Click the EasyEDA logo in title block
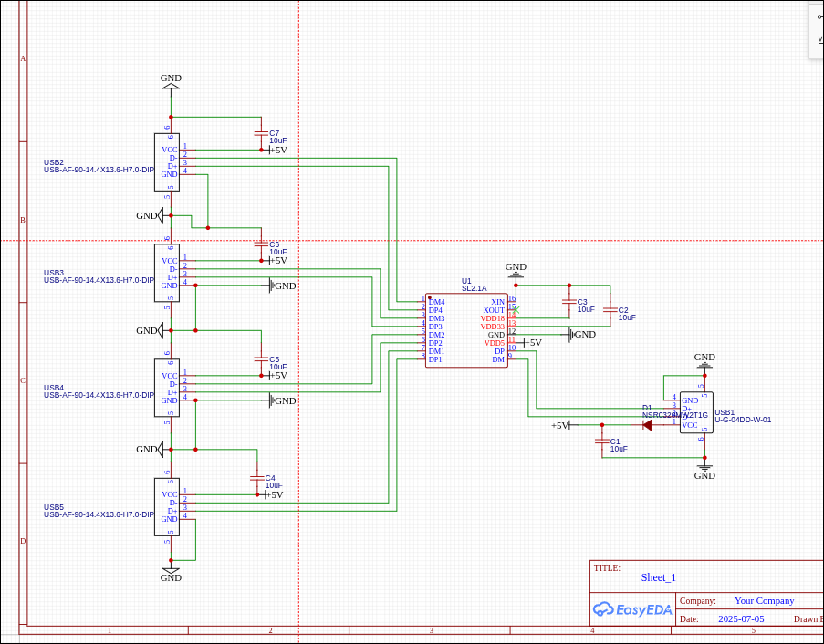 [x=632, y=609]
